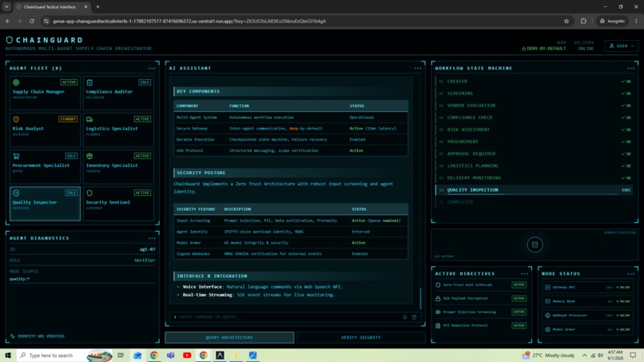644x362 pixels.
Task: Click the Incognito profile button
Action: [x=612, y=21]
